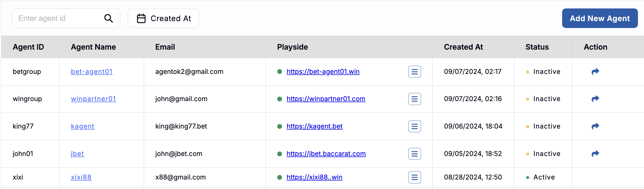Viewport: 644px width, 189px height.
Task: Expand the playside options for jbet row
Action: (414, 154)
